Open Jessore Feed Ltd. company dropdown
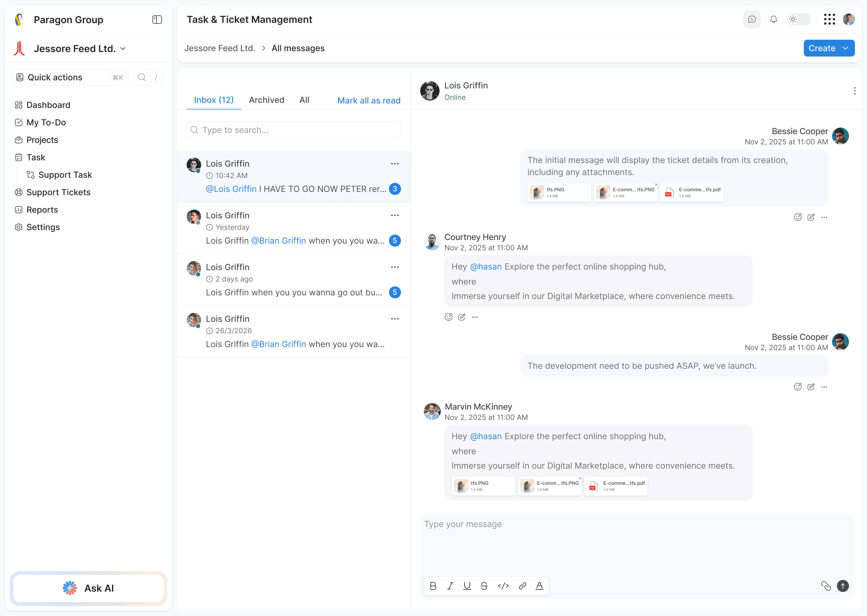 [x=123, y=48]
